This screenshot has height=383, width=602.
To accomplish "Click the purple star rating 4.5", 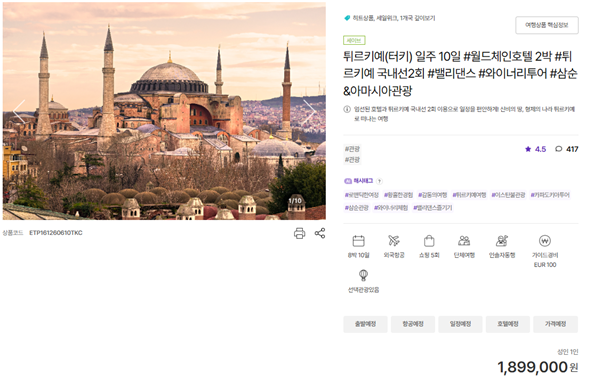I will click(536, 149).
